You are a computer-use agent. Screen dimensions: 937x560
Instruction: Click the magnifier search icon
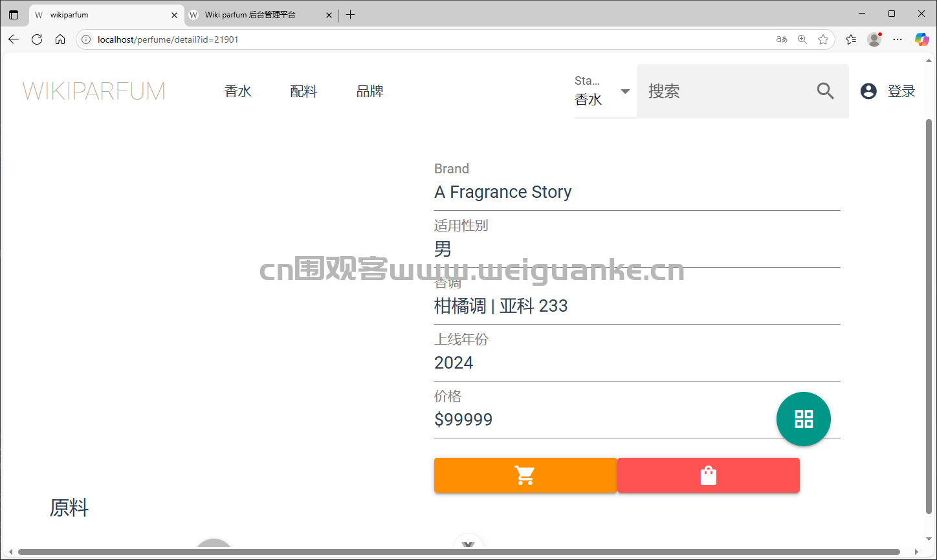point(825,91)
